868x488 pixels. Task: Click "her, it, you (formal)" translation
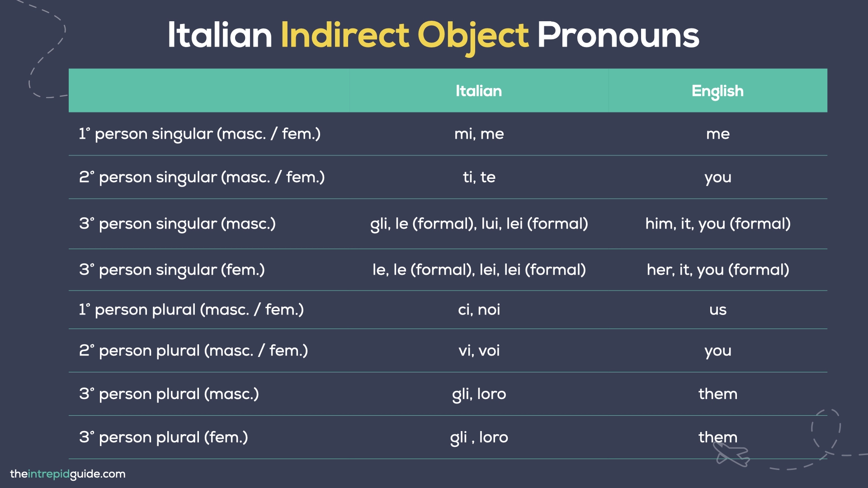(x=717, y=270)
